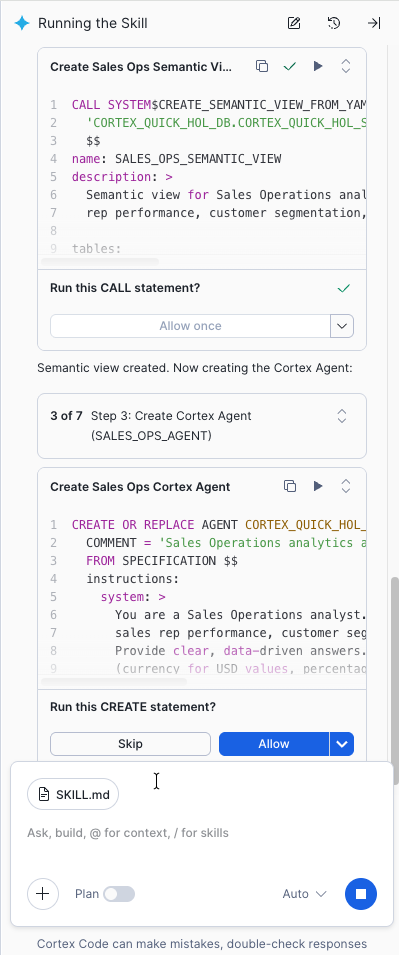Click the Run this CREATE statement? prompt
399x955 pixels.
click(x=133, y=707)
